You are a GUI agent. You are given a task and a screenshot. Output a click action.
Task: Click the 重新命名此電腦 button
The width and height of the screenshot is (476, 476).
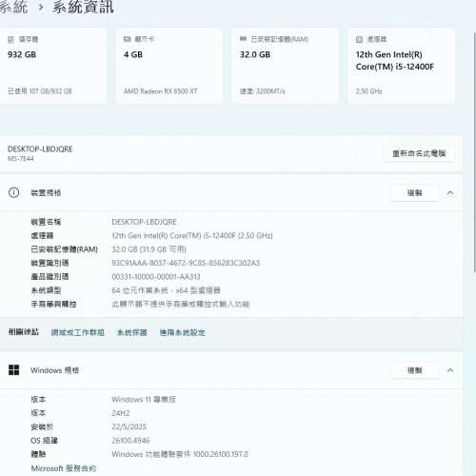pyautogui.click(x=419, y=153)
